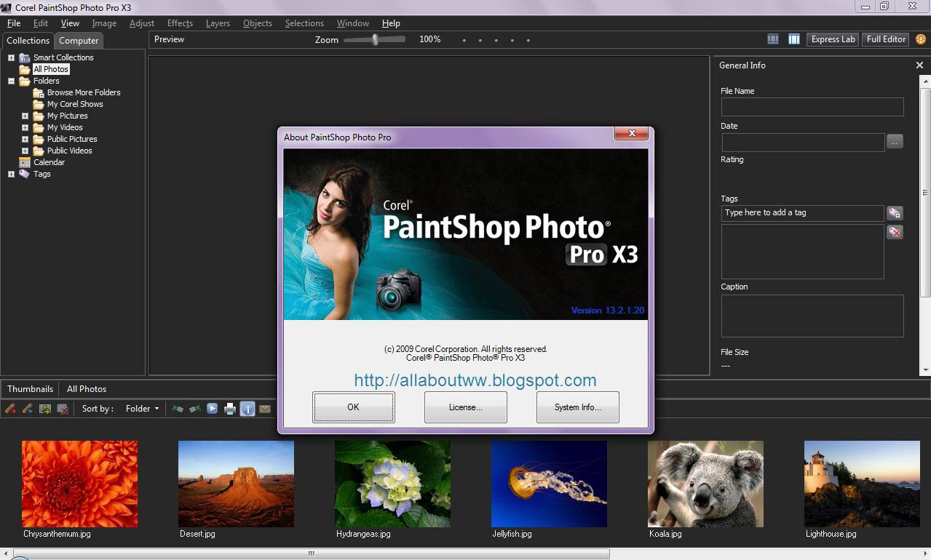The image size is (931, 560).
Task: Expand the Tags node
Action: point(11,174)
